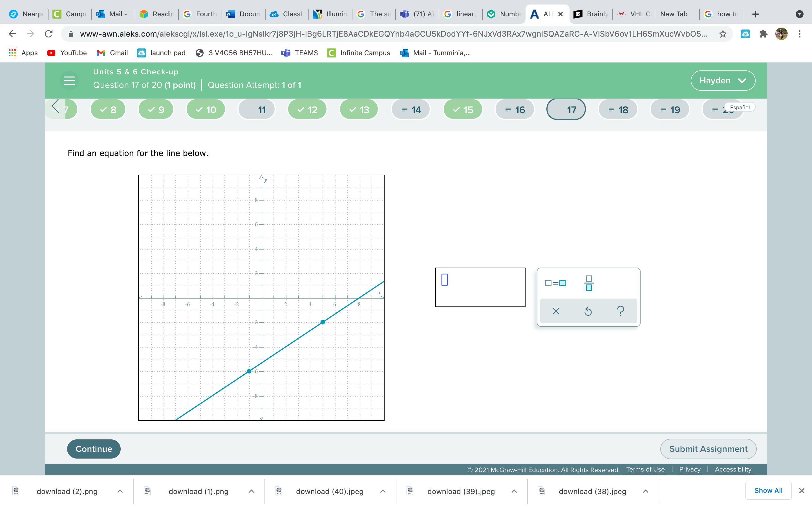This screenshot has width=812, height=507.
Task: Click the undo arrow in the math keypad
Action: 588,311
